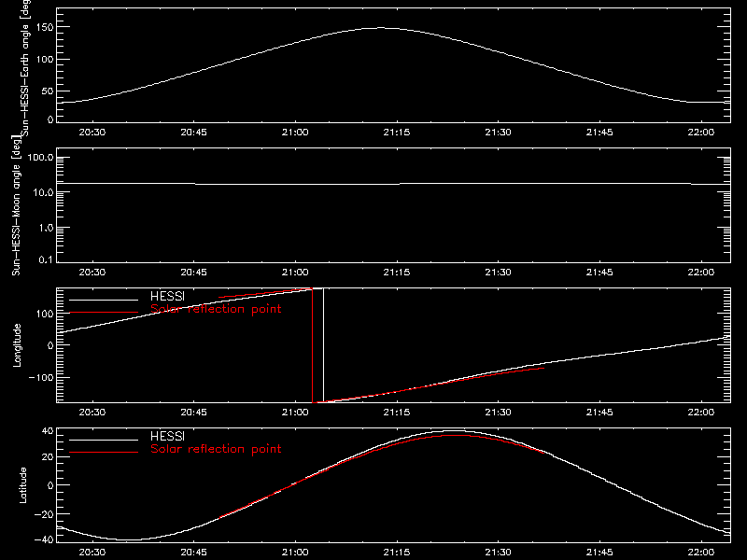Click the -100 tick on the Longitude axis

[x=41, y=377]
